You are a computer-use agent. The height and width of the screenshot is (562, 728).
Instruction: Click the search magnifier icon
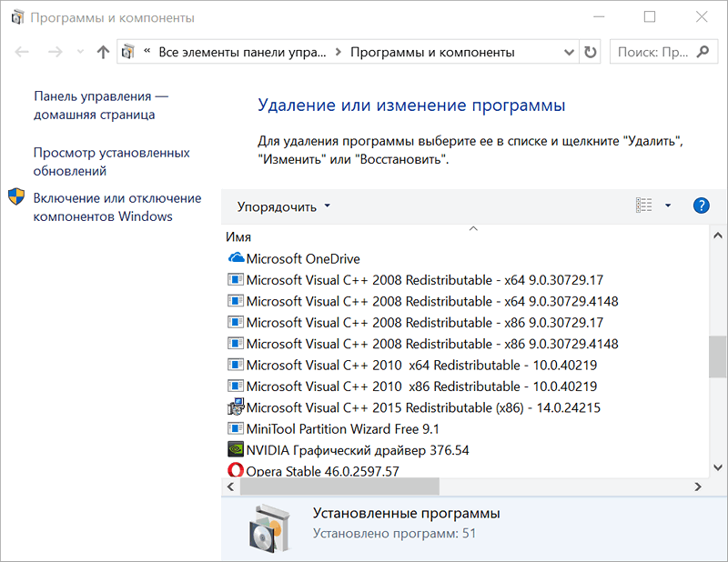point(703,52)
